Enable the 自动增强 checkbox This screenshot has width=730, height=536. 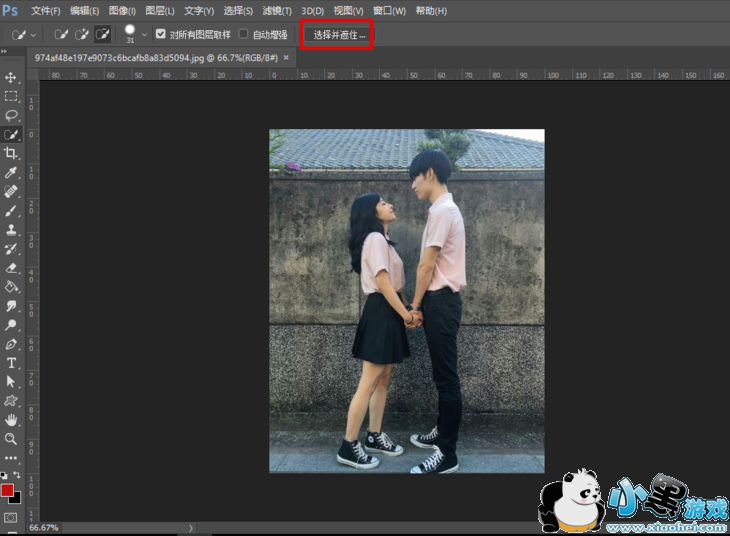pyautogui.click(x=243, y=34)
